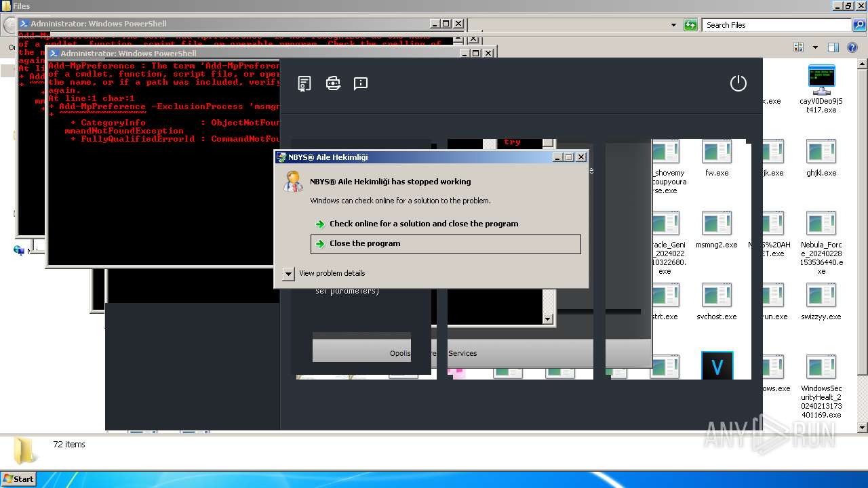The width and height of the screenshot is (868, 488).
Task: Click the 'Files' window title folder icon
Action: pyautogui.click(x=6, y=6)
